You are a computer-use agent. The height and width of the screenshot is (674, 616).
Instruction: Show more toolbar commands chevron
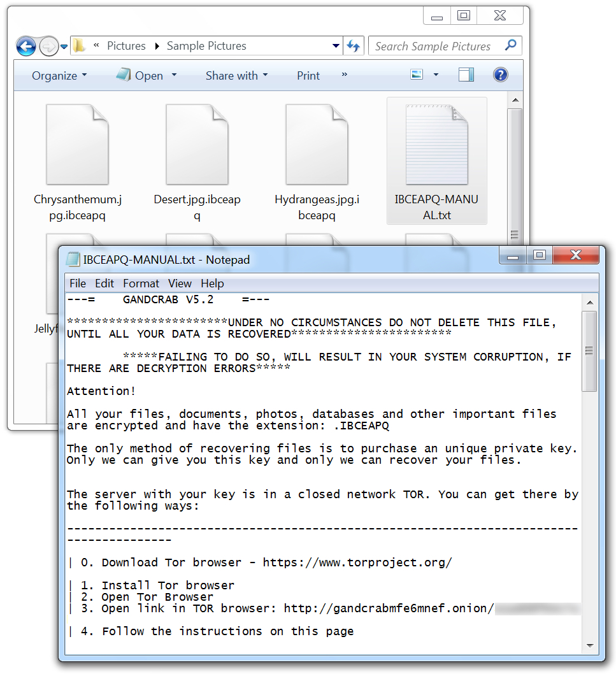click(x=345, y=75)
